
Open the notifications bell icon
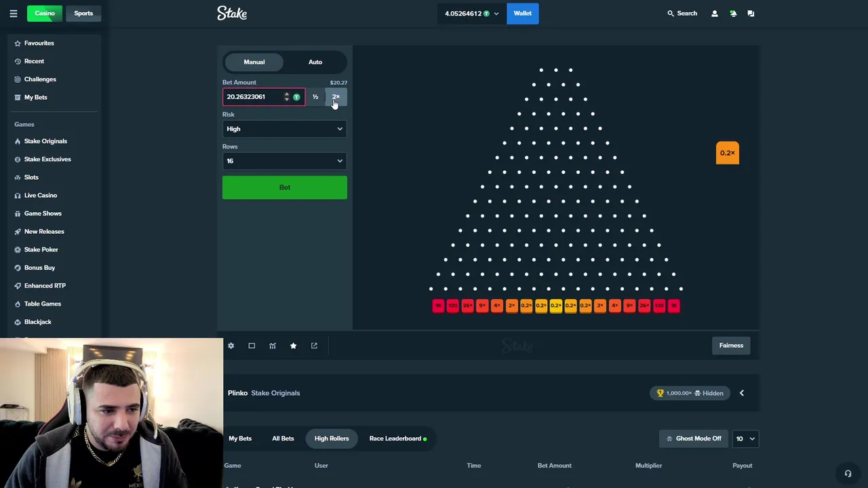tap(733, 13)
